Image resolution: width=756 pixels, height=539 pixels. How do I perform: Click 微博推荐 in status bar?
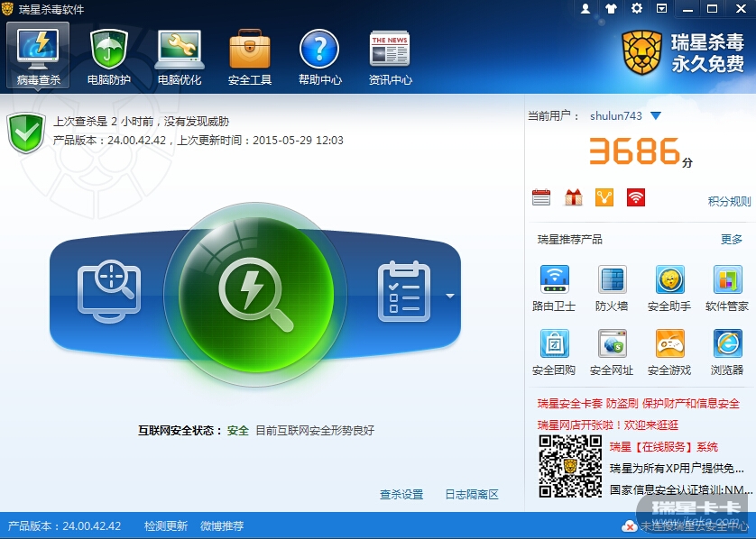(222, 526)
